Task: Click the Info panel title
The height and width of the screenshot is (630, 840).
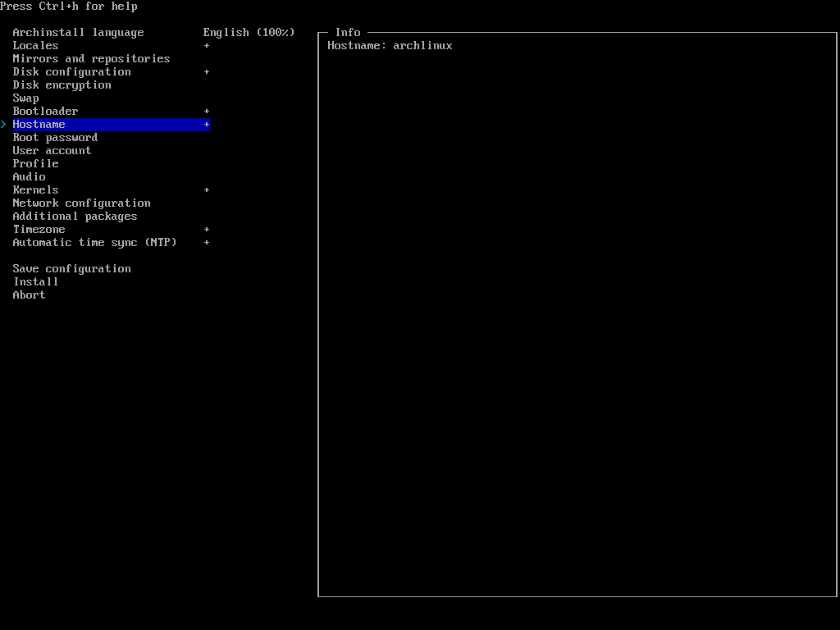Action: pyautogui.click(x=348, y=33)
